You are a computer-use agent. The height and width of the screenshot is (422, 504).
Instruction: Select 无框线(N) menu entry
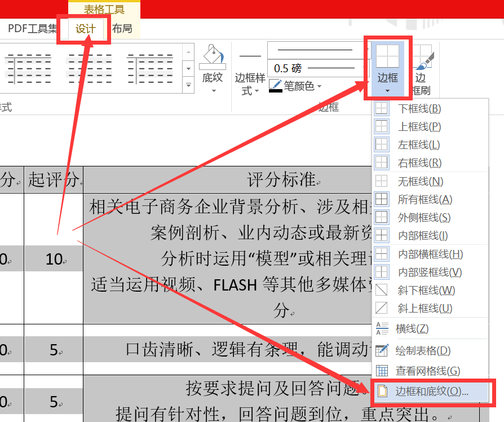(430, 181)
